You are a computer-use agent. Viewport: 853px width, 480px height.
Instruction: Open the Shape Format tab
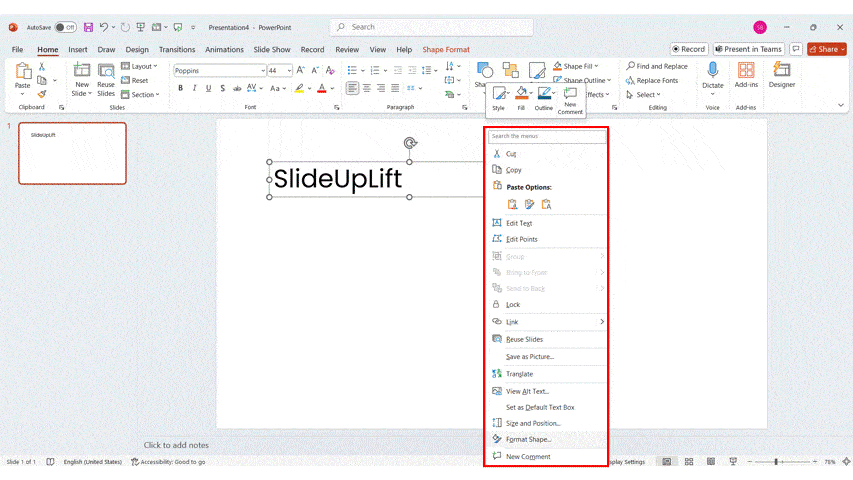tap(446, 50)
